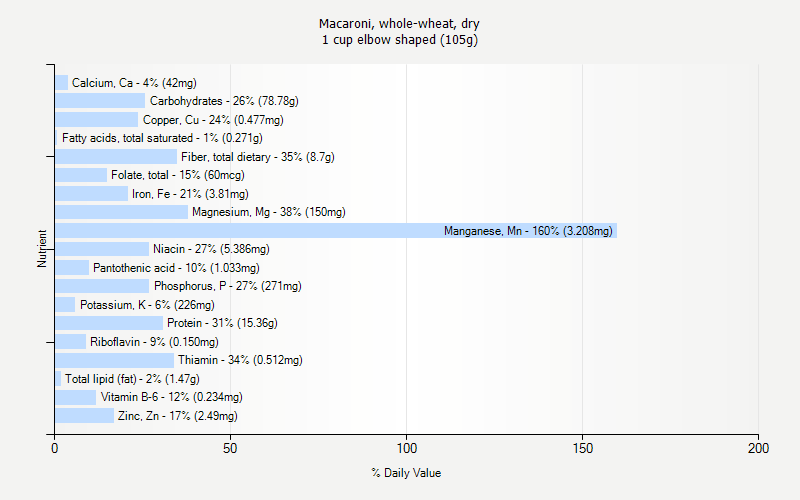This screenshot has width=800, height=500.
Task: Click the Potassium, K - 6% (226mg) label
Action: tap(147, 305)
